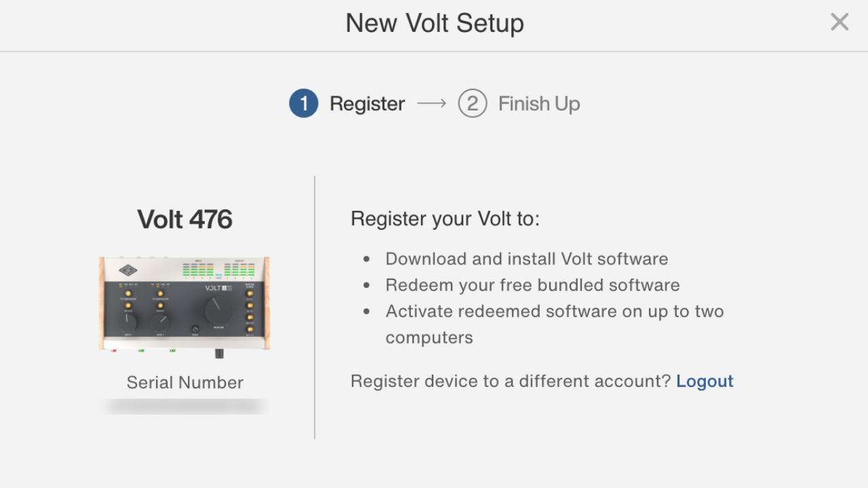Viewport: 868px width, 488px height.
Task: Switch to the Finish Up step
Action: tap(539, 103)
